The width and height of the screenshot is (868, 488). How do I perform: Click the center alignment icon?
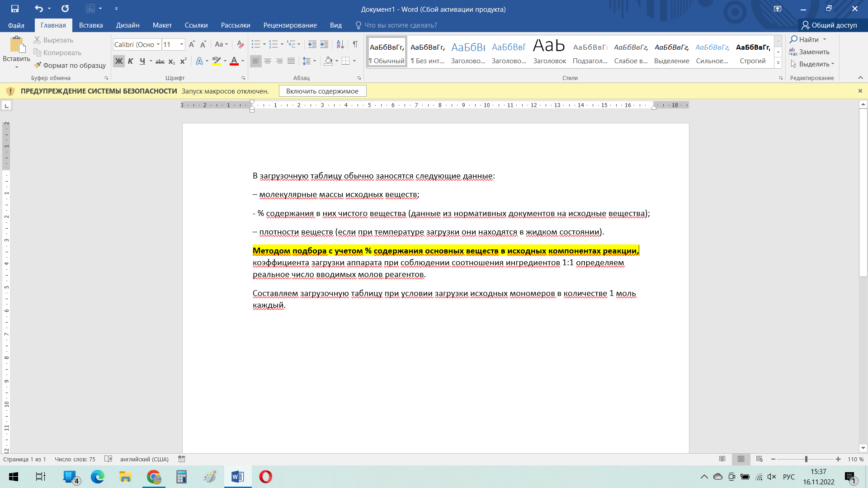click(268, 61)
